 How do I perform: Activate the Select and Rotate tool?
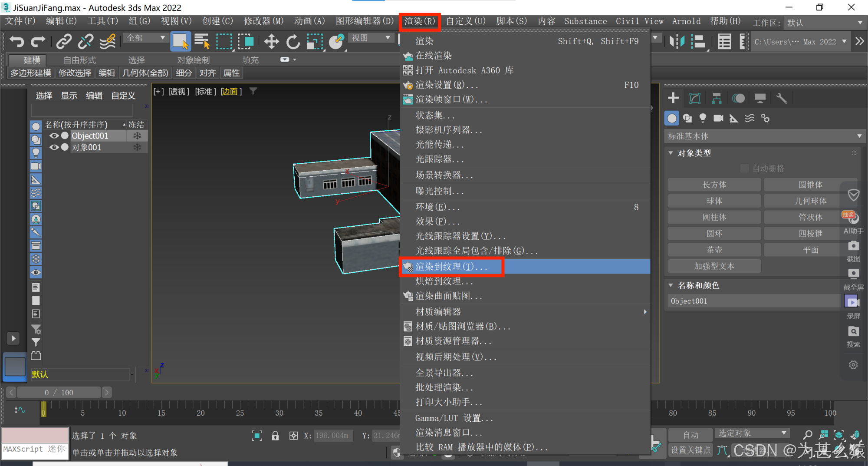(293, 42)
